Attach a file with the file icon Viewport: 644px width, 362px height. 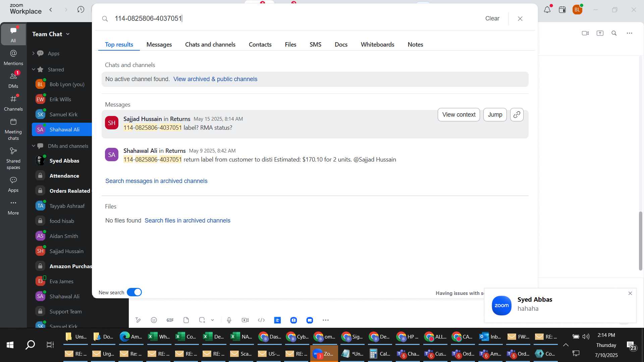[x=186, y=320]
